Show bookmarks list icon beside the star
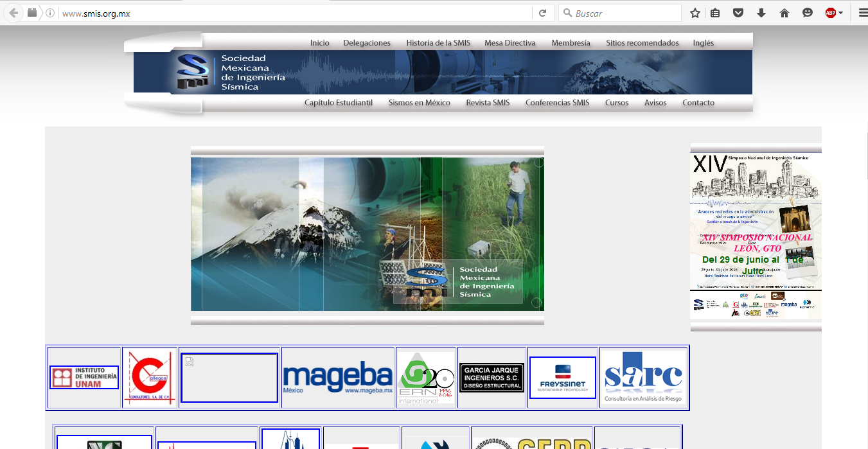The width and height of the screenshot is (868, 449). (x=716, y=13)
